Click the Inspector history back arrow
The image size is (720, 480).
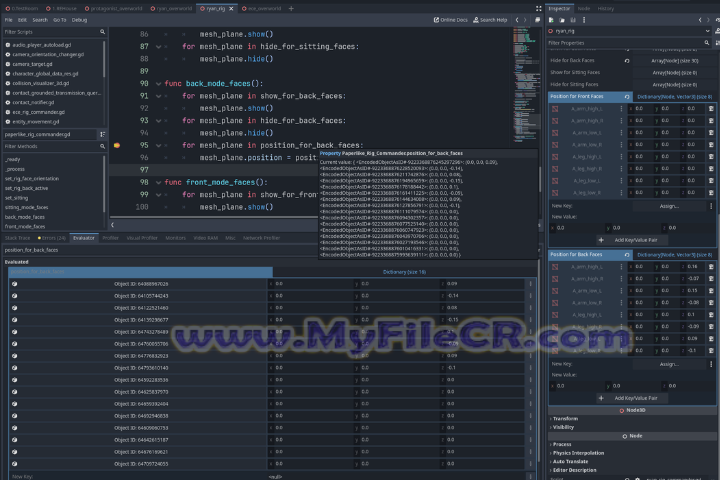[x=700, y=20]
